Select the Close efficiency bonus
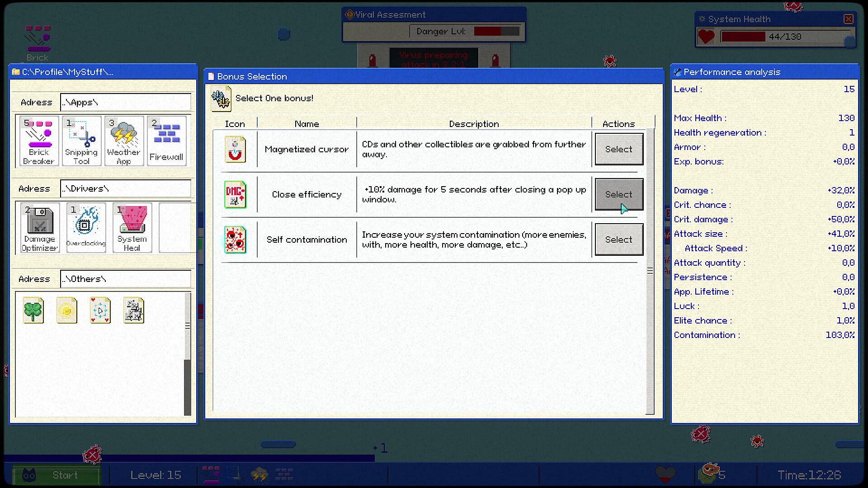868x488 pixels. [x=619, y=194]
